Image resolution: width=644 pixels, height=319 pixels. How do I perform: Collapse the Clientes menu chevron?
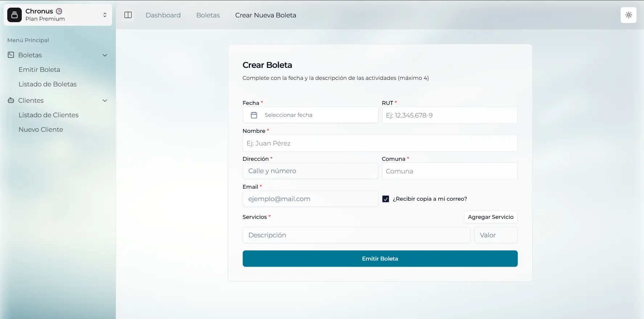coord(105,101)
